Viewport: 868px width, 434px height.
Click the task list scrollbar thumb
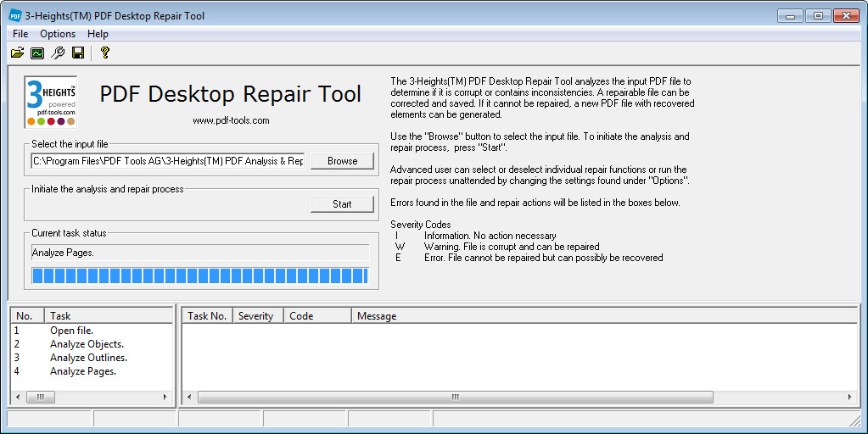(41, 397)
